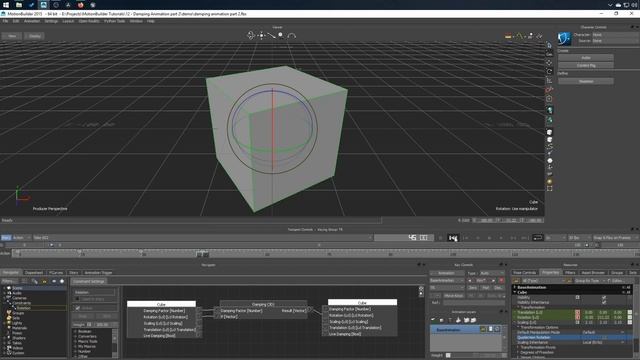640x360 pixels.
Task: Open the Character dropdown in Character Controls
Action: point(615,35)
